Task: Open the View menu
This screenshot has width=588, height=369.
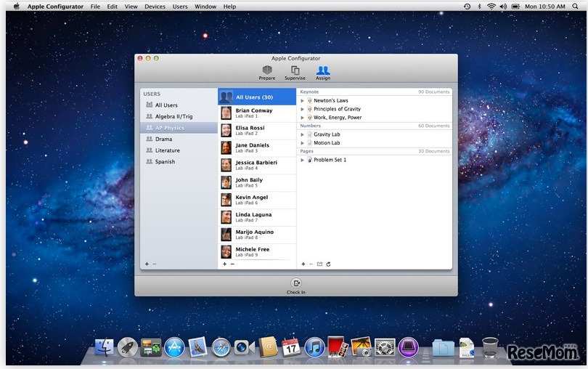Action: coord(131,7)
